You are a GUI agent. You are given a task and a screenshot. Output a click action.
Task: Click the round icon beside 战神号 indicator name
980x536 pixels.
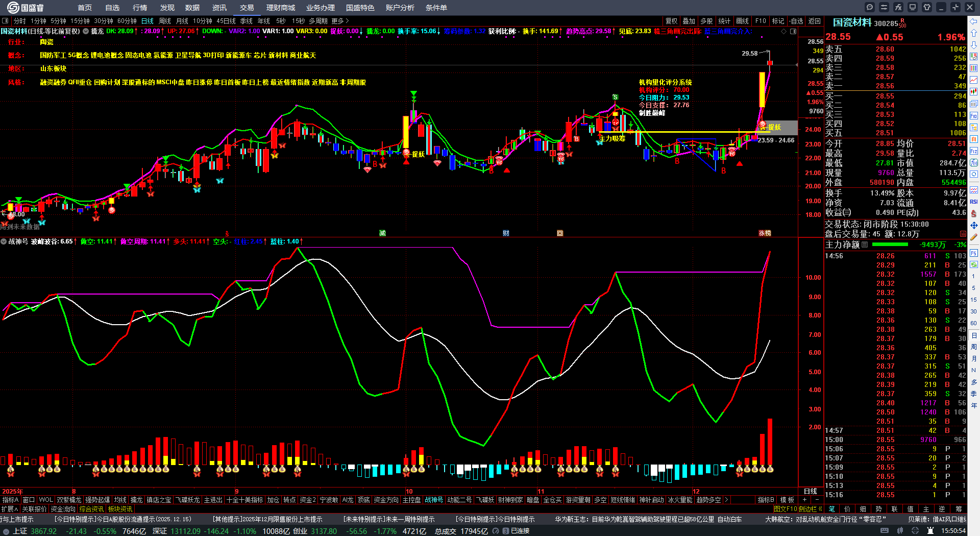pyautogui.click(x=4, y=241)
